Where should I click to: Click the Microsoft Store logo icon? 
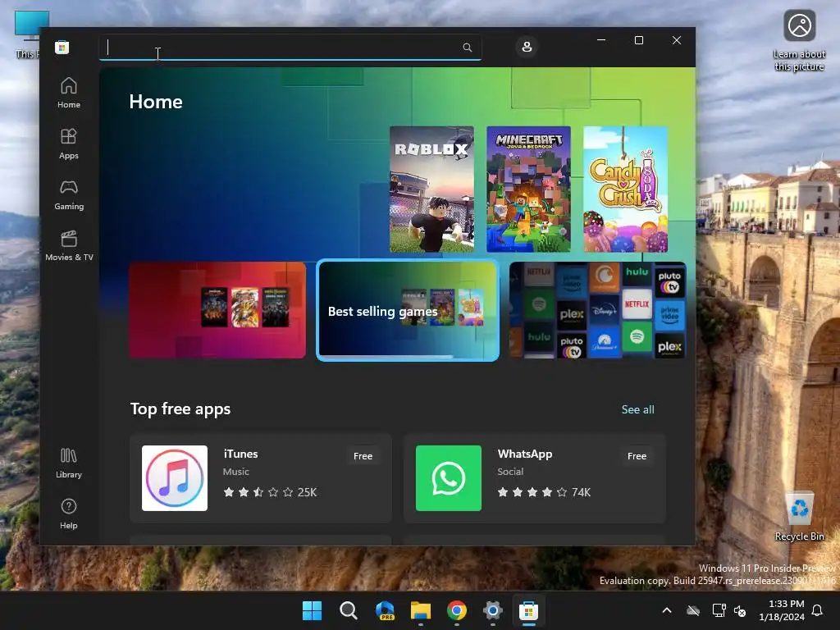click(x=62, y=47)
